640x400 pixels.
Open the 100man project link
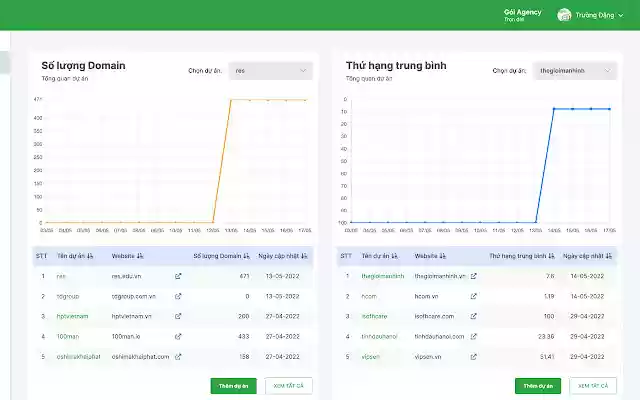point(68,337)
